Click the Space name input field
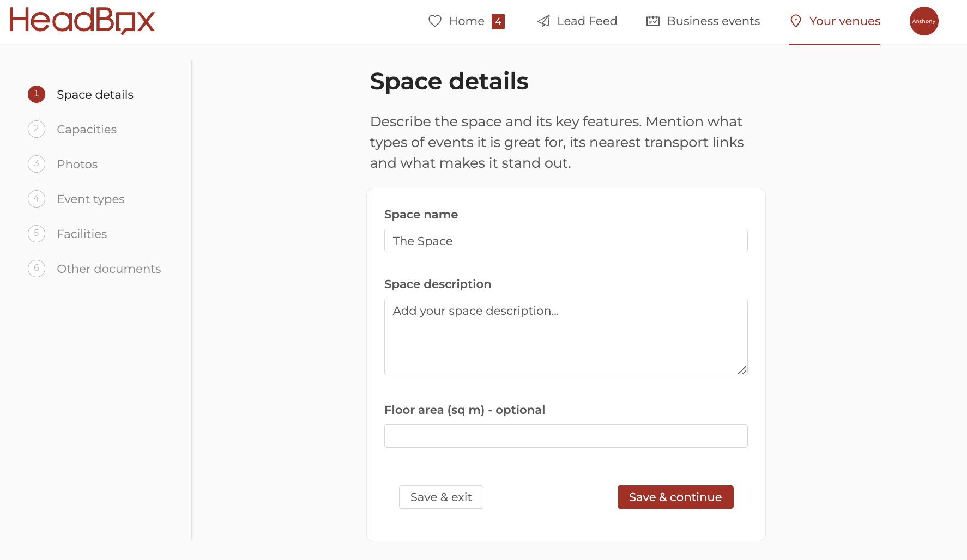Screen dimensions: 967x560 click(566, 241)
